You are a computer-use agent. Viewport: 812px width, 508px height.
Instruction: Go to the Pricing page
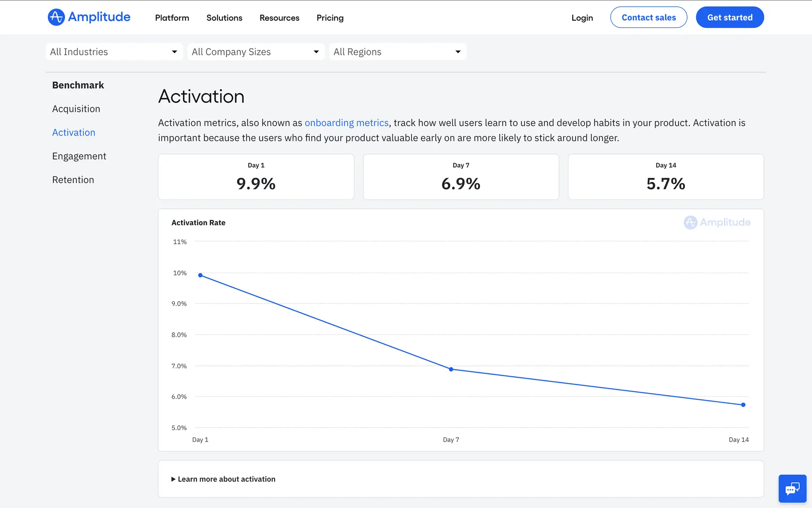330,18
